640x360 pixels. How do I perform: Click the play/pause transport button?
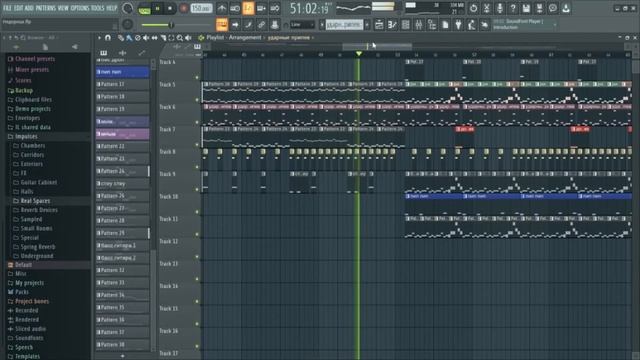158,9
